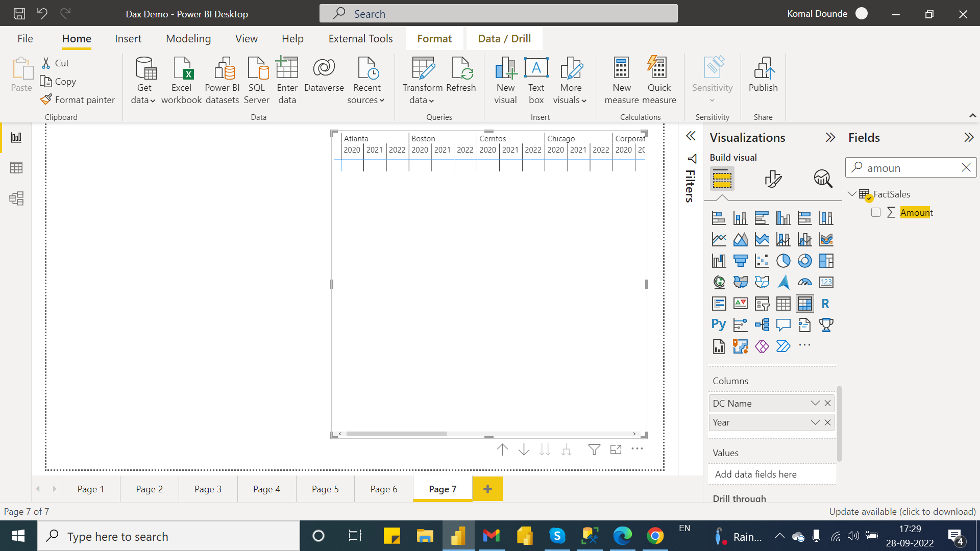Viewport: 980px width, 551px height.
Task: Collapse the Visualizations pane
Action: pyautogui.click(x=830, y=138)
